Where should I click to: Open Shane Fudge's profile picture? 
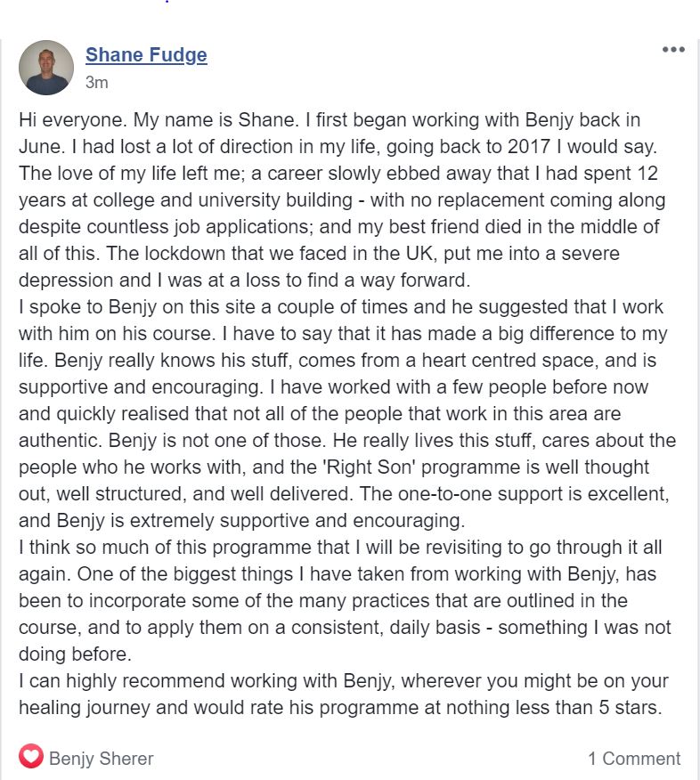(46, 68)
